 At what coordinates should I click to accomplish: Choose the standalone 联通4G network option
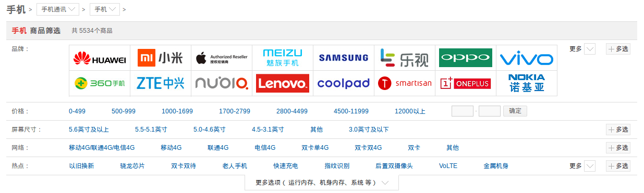[x=218, y=148]
